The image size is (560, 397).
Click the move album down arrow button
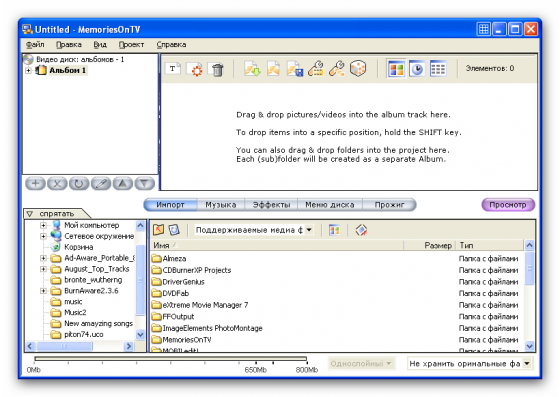(x=145, y=184)
